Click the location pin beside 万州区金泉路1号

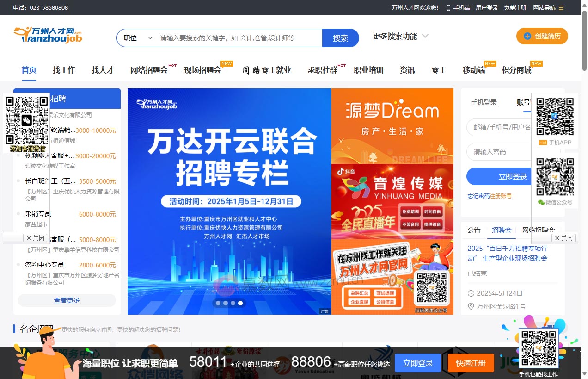[471, 306]
